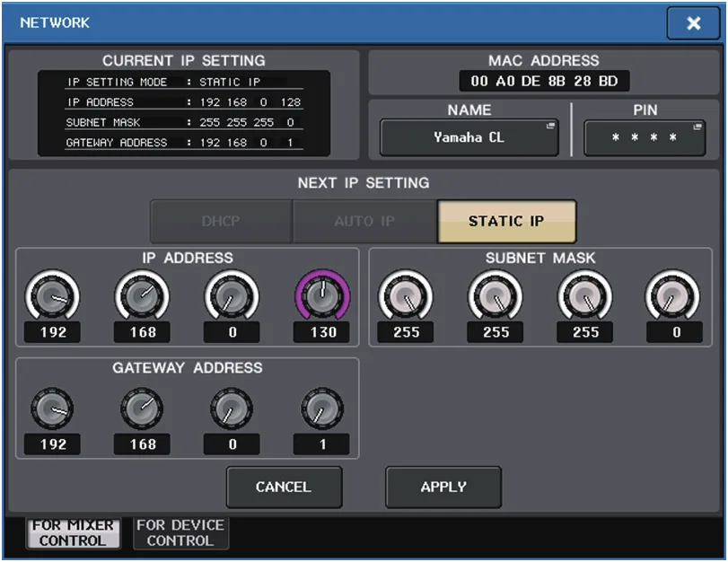Click the current SUBNET MASK row
Viewport: 728px width, 562px height.
tap(184, 123)
